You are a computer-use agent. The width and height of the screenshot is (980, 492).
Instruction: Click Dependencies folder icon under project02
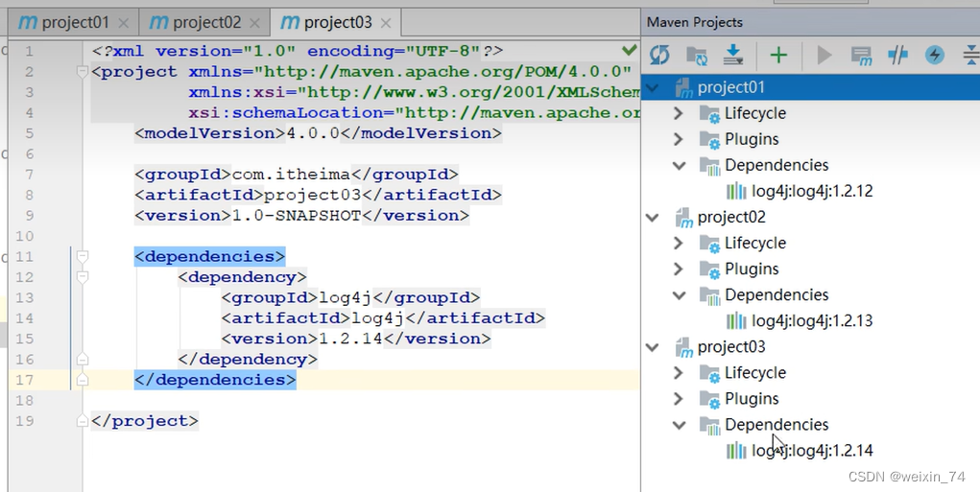click(710, 296)
